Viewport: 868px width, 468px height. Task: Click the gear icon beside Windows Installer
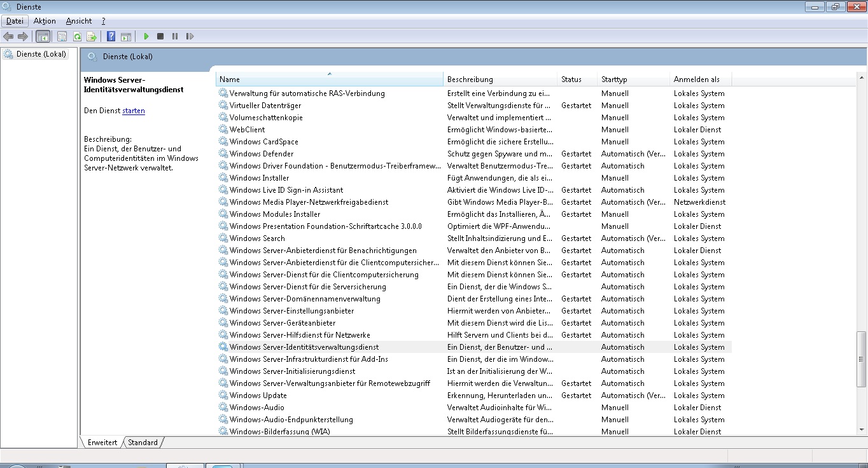tap(223, 178)
